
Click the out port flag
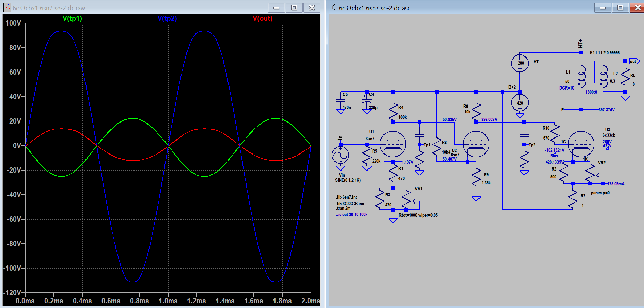click(634, 61)
